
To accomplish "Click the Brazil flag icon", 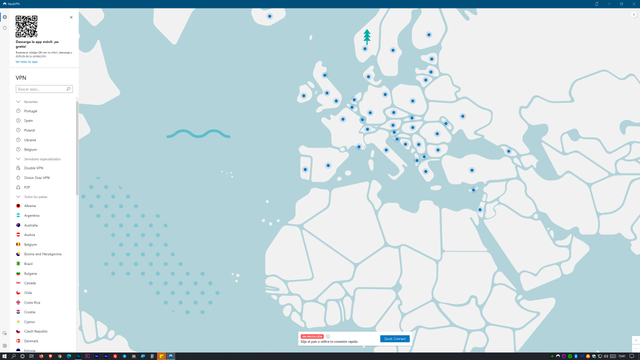I will pyautogui.click(x=18, y=264).
